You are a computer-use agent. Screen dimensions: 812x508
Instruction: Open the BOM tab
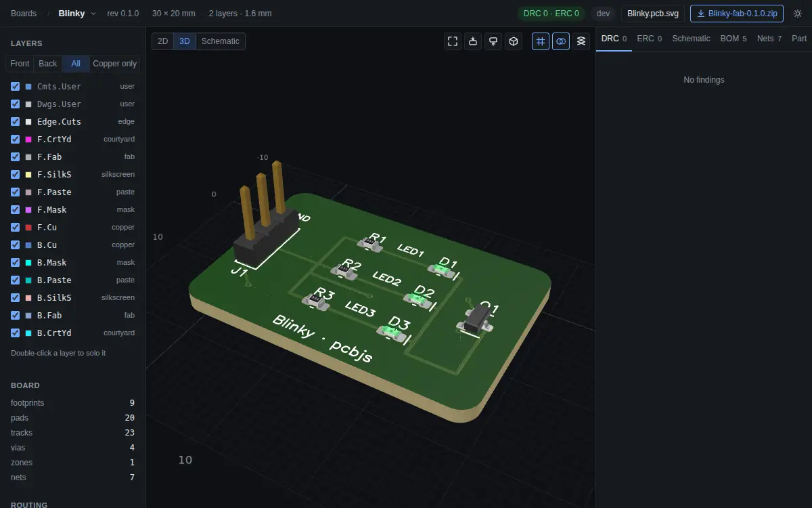coord(734,39)
